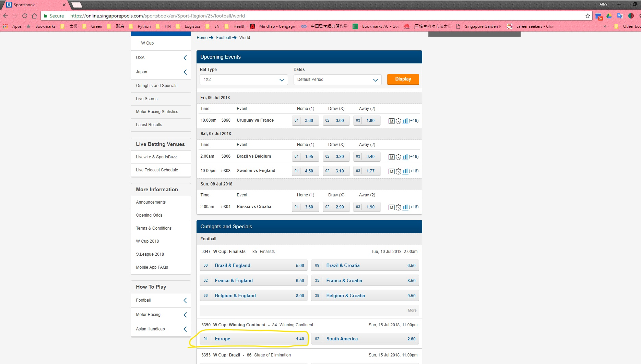Open the Google Translate extension icon
Viewport: 641px width, 364px height.
(620, 16)
